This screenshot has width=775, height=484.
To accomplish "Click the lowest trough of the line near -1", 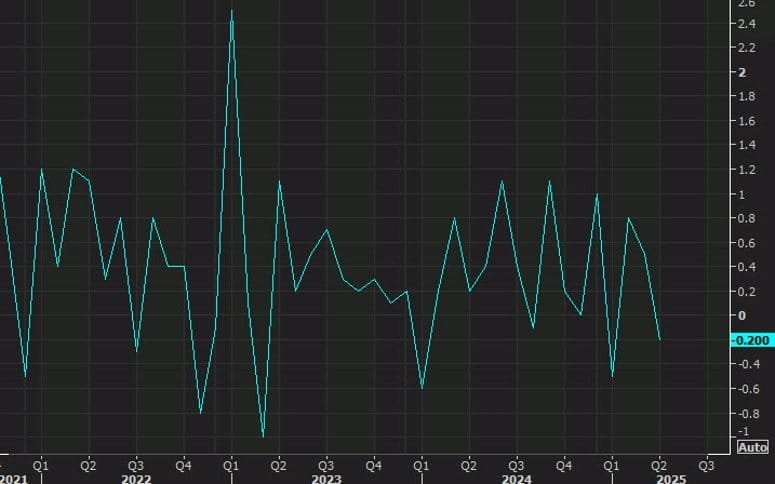I will pos(263,436).
